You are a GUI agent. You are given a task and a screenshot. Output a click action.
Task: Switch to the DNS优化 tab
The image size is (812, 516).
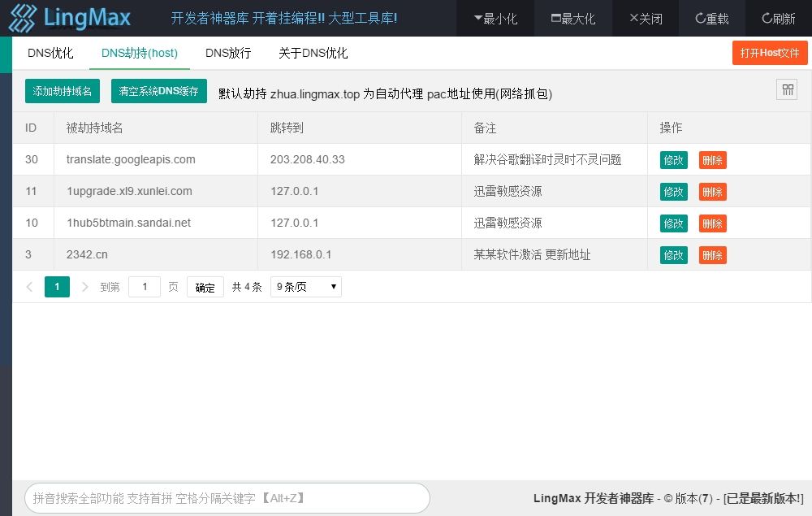[50, 53]
